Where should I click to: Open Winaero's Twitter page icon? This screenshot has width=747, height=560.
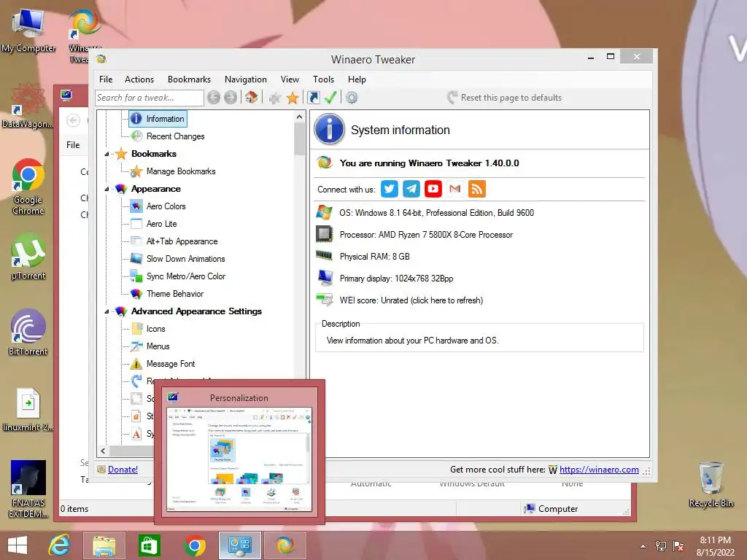click(390, 189)
